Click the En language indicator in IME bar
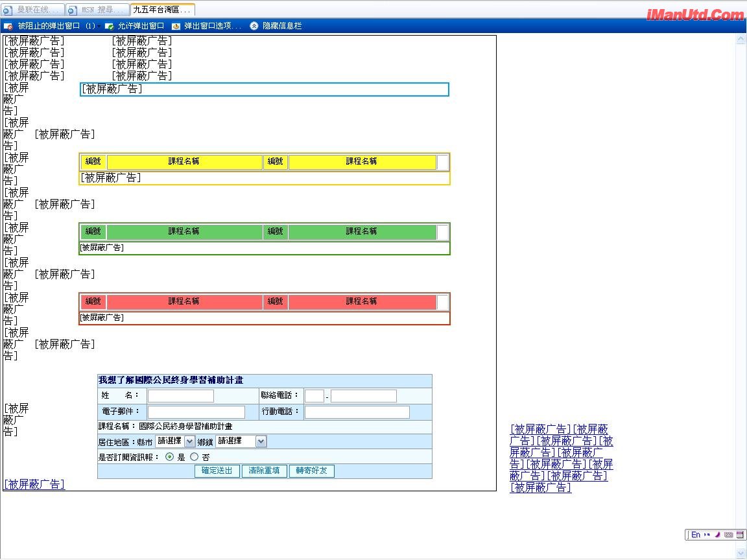The height and width of the screenshot is (560, 747). (x=696, y=535)
